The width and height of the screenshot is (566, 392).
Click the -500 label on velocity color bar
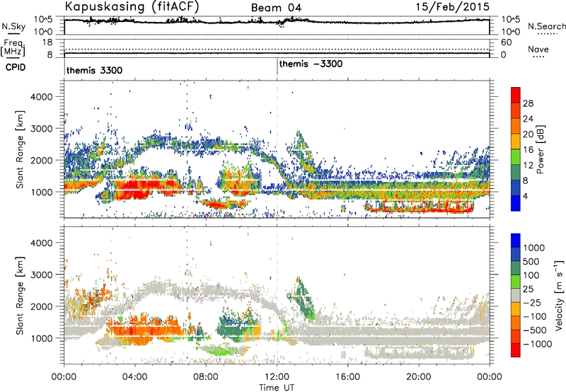click(535, 330)
